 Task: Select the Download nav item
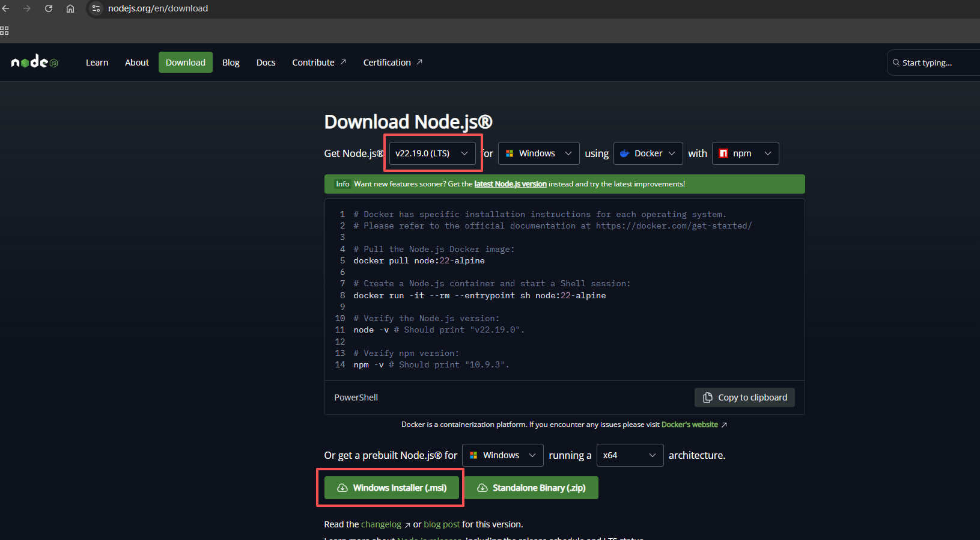point(186,63)
